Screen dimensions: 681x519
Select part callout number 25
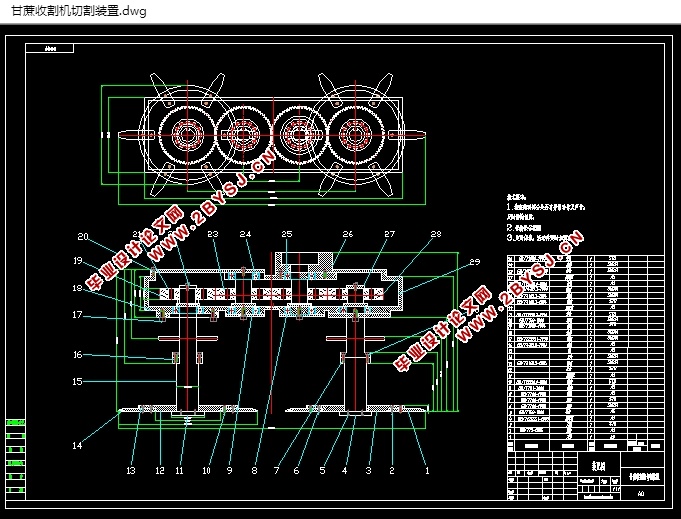pos(287,234)
